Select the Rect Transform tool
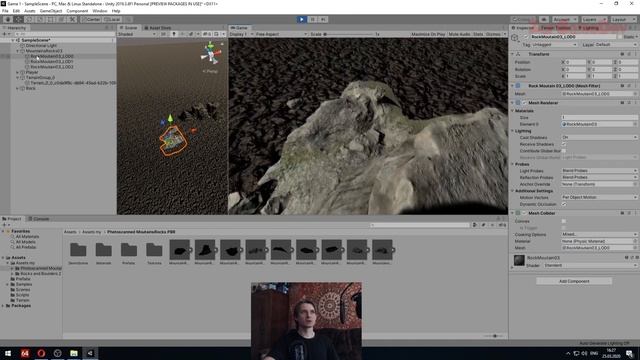Viewport: 640px width, 360px height. point(51,19)
